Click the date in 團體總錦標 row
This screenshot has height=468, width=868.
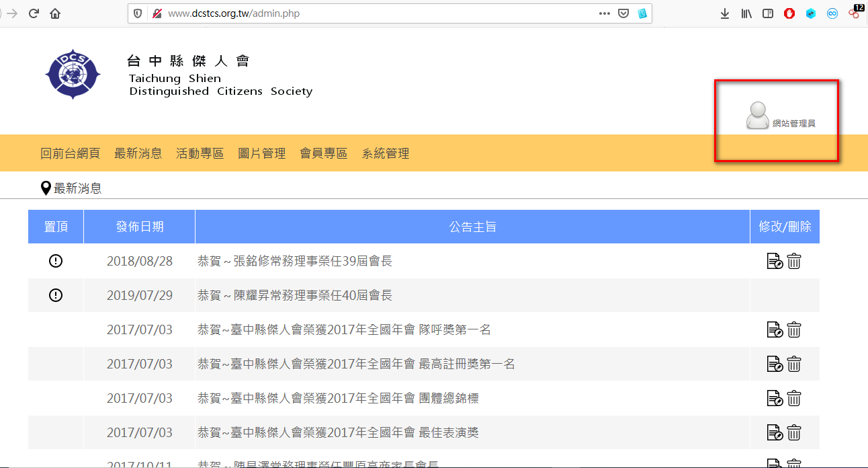pos(140,398)
